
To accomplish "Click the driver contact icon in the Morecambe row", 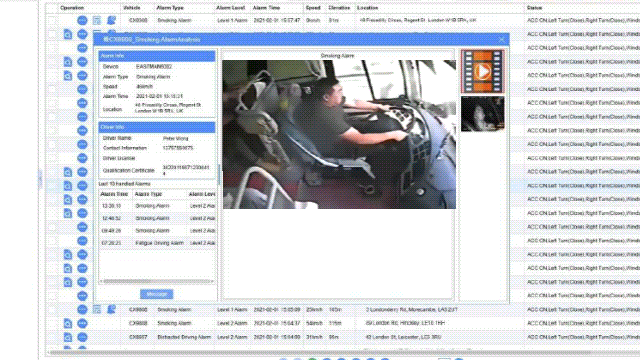I will pos(111,309).
